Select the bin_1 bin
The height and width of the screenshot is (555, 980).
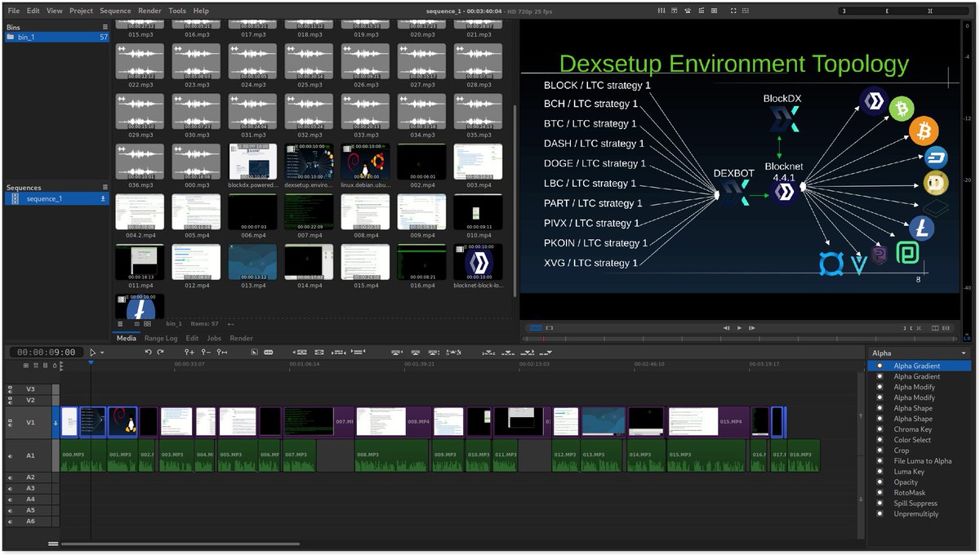pyautogui.click(x=56, y=38)
